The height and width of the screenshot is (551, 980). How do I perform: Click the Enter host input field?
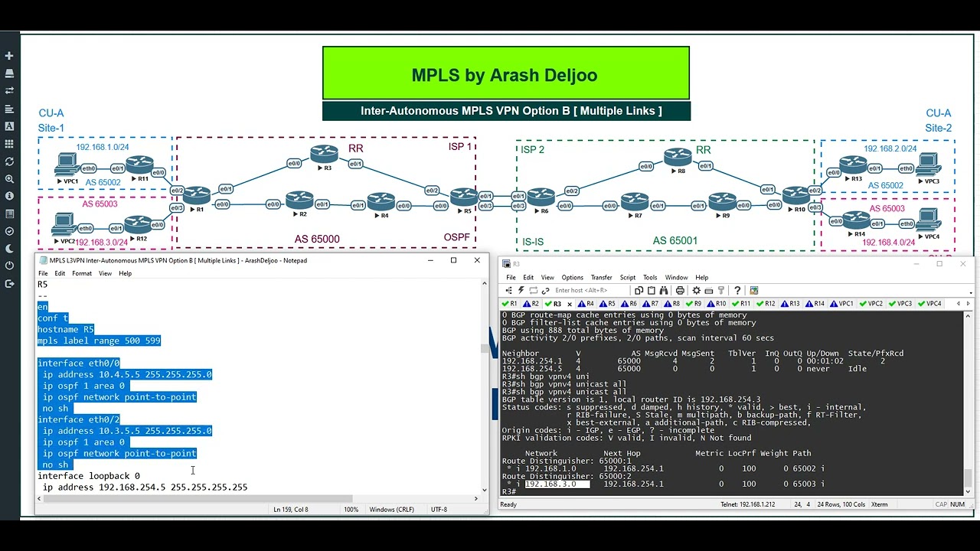[x=590, y=291]
